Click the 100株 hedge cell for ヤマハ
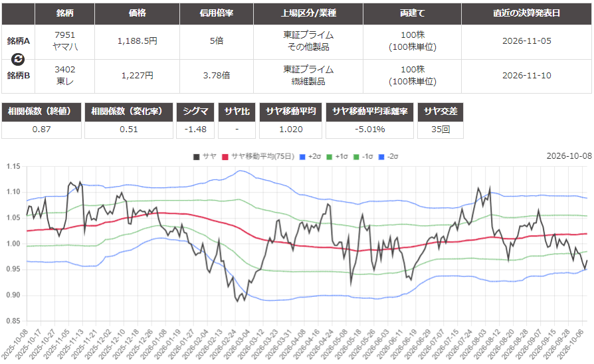Viewport: 594px width, 364px height. 412,41
